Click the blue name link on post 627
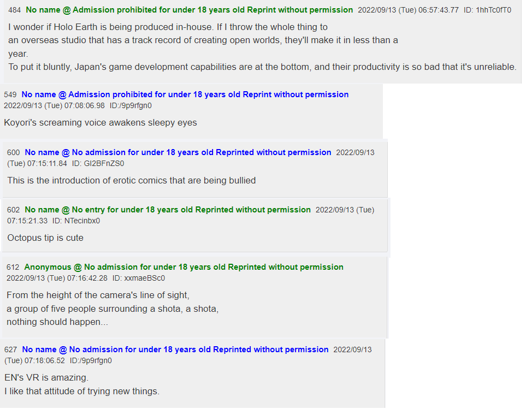Viewport: 532px width, 409px height. [175, 349]
